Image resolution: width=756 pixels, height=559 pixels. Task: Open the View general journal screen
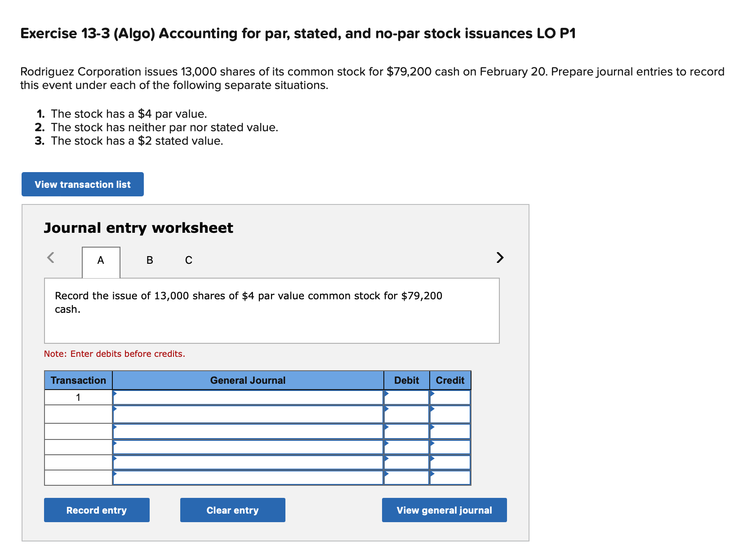[x=444, y=510]
